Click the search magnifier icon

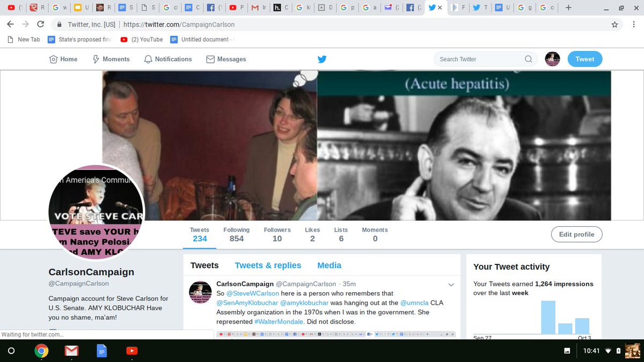[528, 59]
